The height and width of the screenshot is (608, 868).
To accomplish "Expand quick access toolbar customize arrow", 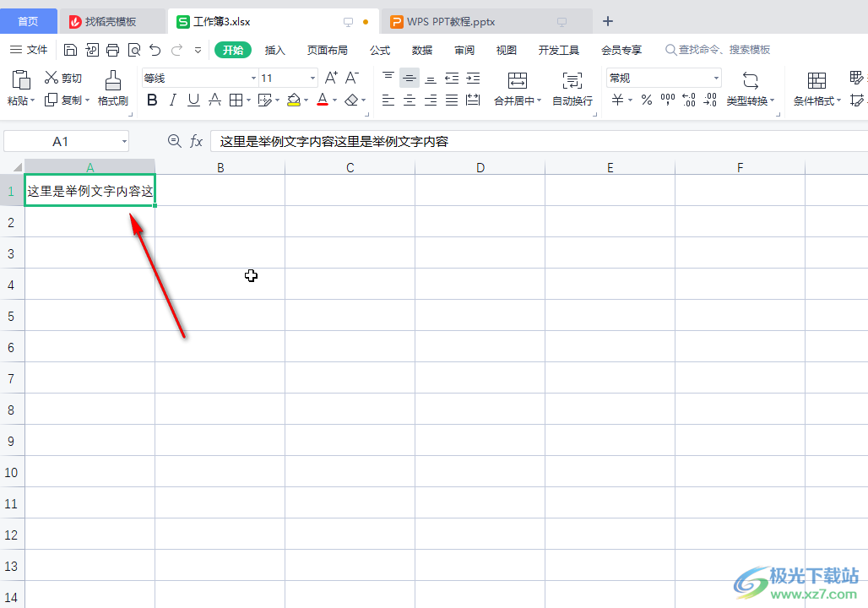I will (x=198, y=50).
